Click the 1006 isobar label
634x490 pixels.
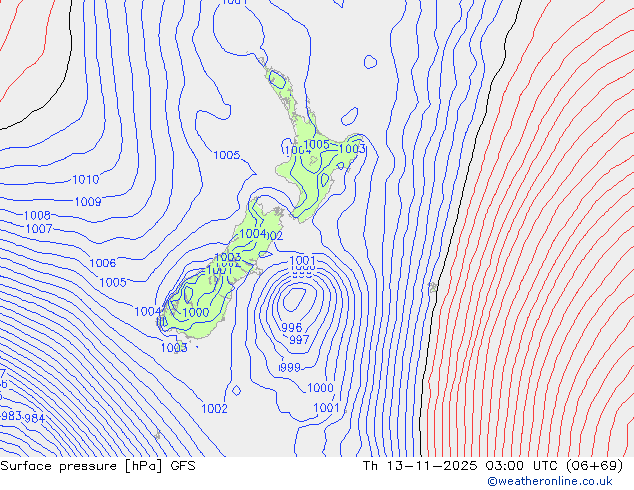tap(103, 263)
